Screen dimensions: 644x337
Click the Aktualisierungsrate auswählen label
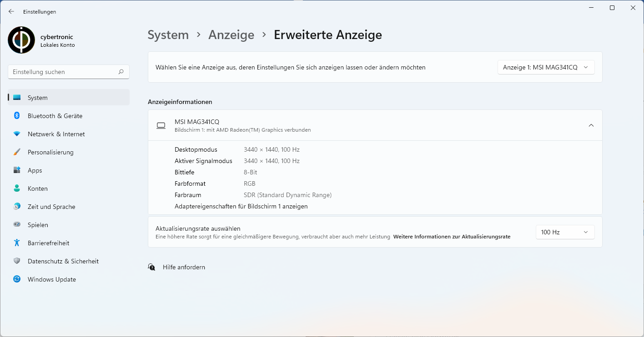[198, 228]
